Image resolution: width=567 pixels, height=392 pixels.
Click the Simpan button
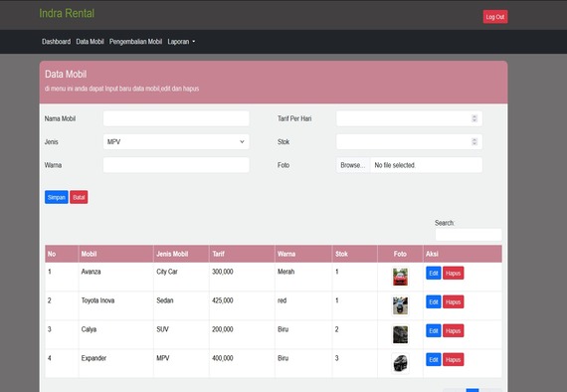pos(57,197)
